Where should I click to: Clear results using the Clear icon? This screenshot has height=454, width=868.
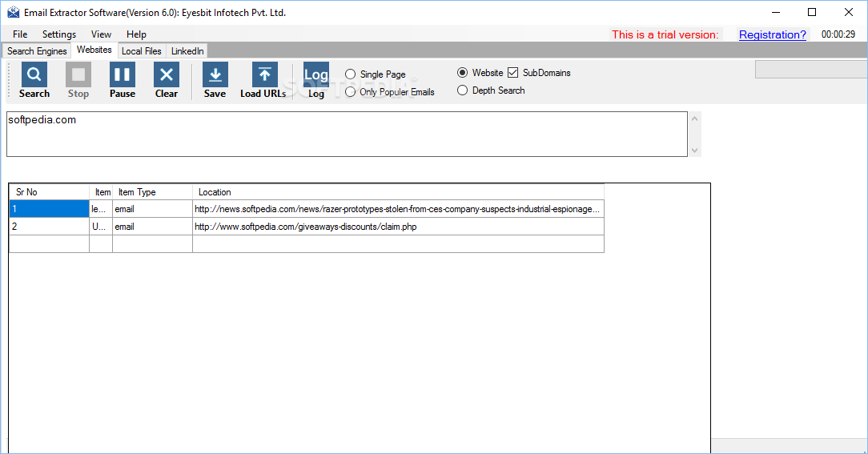click(166, 74)
